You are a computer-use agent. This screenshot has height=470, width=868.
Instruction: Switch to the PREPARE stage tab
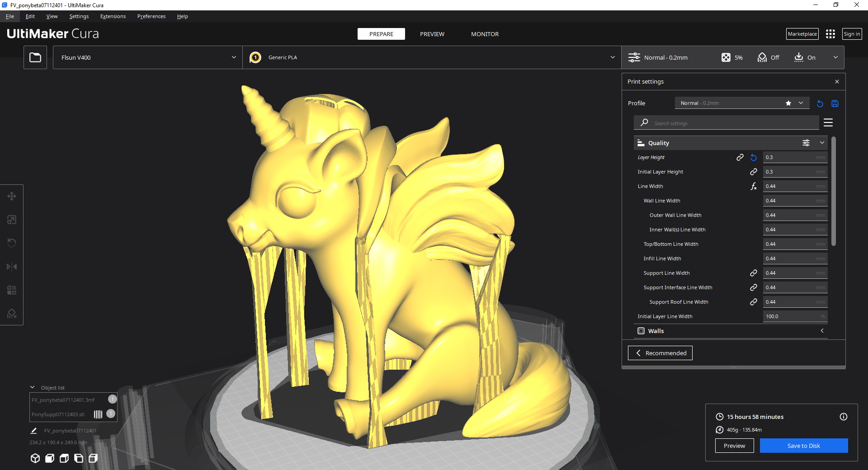[x=381, y=34]
